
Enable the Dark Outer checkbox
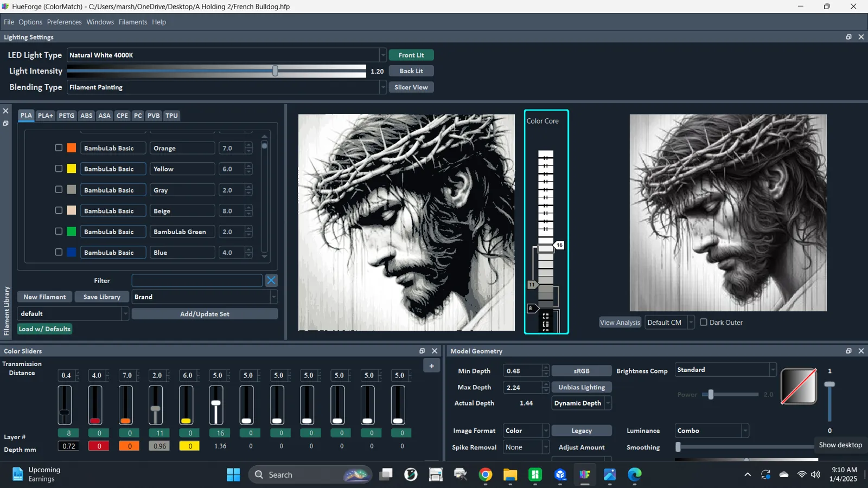click(704, 322)
